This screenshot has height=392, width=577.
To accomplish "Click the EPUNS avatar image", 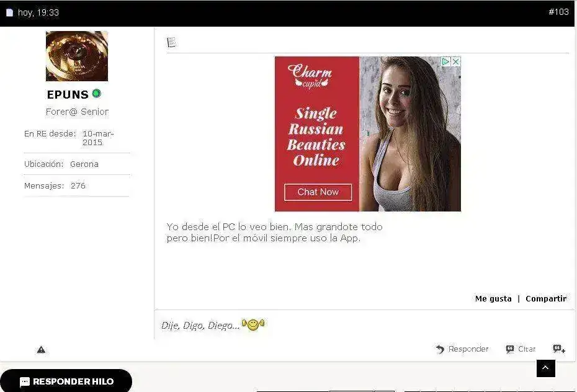I will tap(77, 56).
